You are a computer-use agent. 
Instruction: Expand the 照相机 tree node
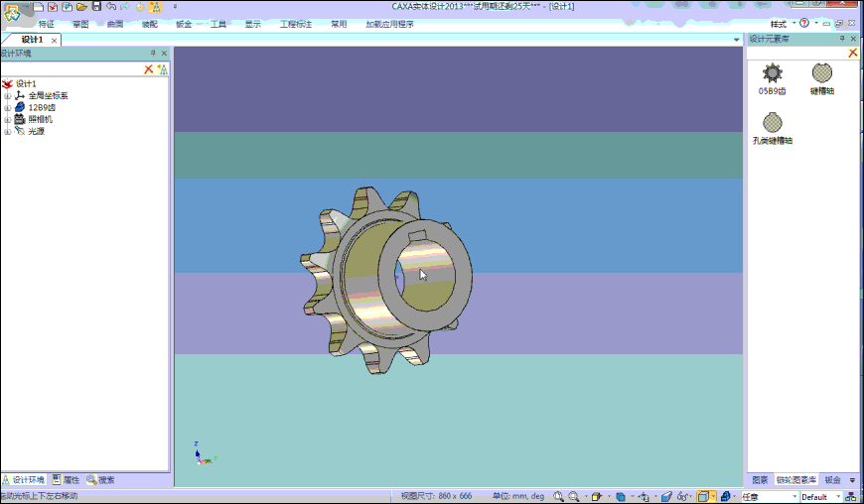click(7, 119)
